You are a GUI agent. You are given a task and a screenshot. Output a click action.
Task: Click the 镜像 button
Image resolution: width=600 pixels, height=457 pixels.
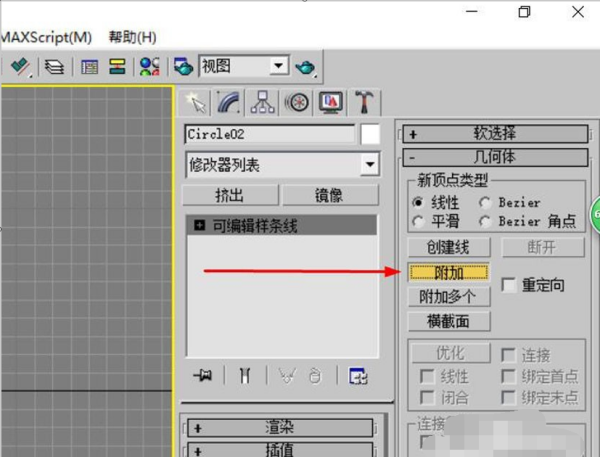pyautogui.click(x=330, y=195)
